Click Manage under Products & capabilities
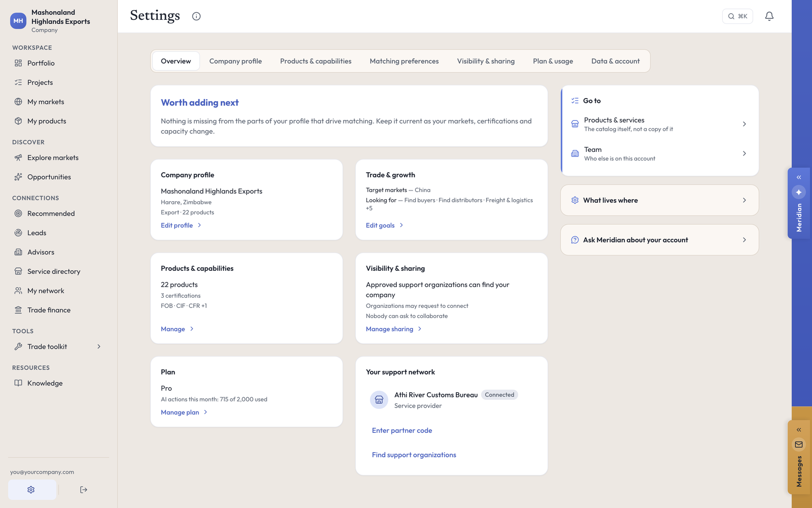The image size is (812, 508). pos(177,329)
